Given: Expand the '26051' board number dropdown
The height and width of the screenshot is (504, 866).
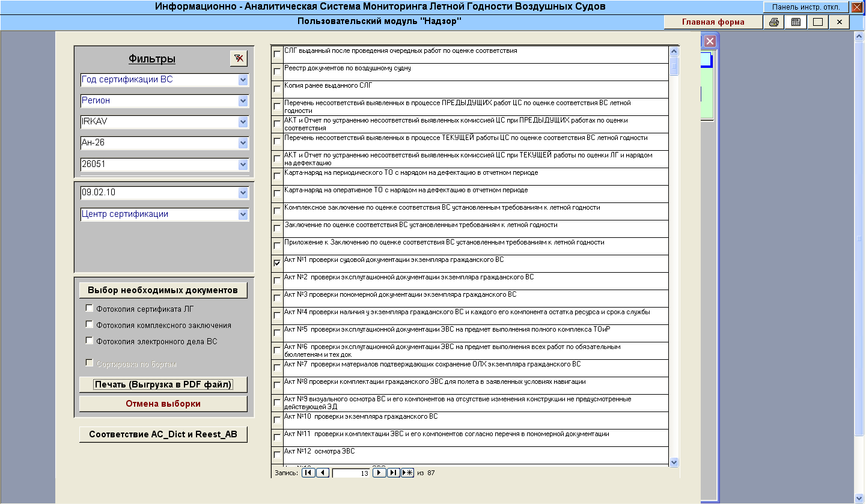Looking at the screenshot, I should pos(243,164).
